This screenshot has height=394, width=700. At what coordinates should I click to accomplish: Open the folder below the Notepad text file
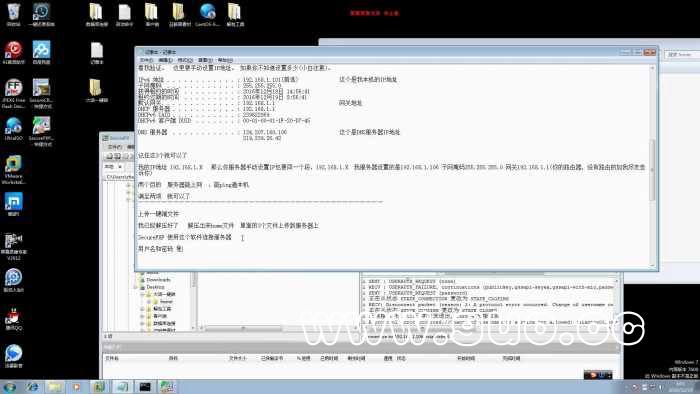(x=96, y=91)
